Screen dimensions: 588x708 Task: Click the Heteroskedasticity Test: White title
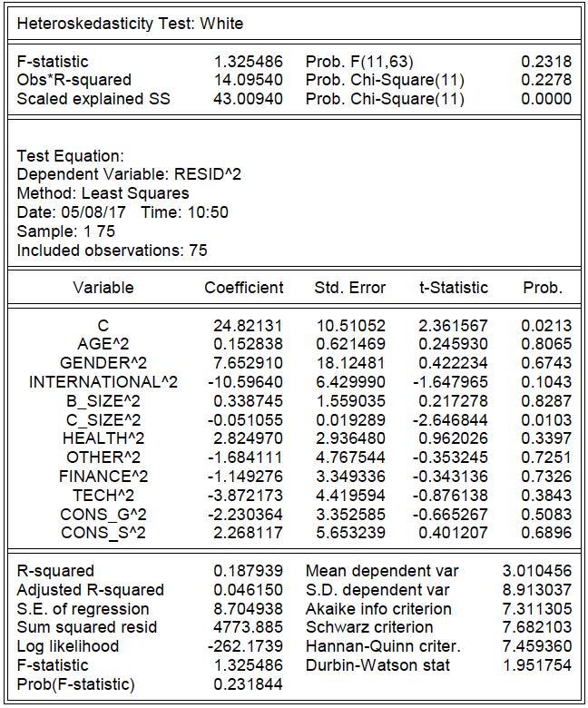[130, 24]
